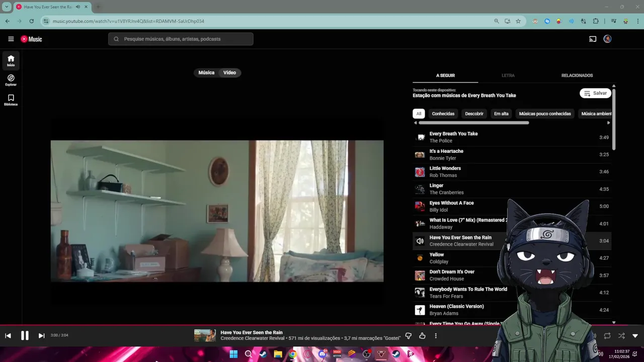Click the search field for músicas
Viewport: 644px width, 362px height.
point(181,39)
